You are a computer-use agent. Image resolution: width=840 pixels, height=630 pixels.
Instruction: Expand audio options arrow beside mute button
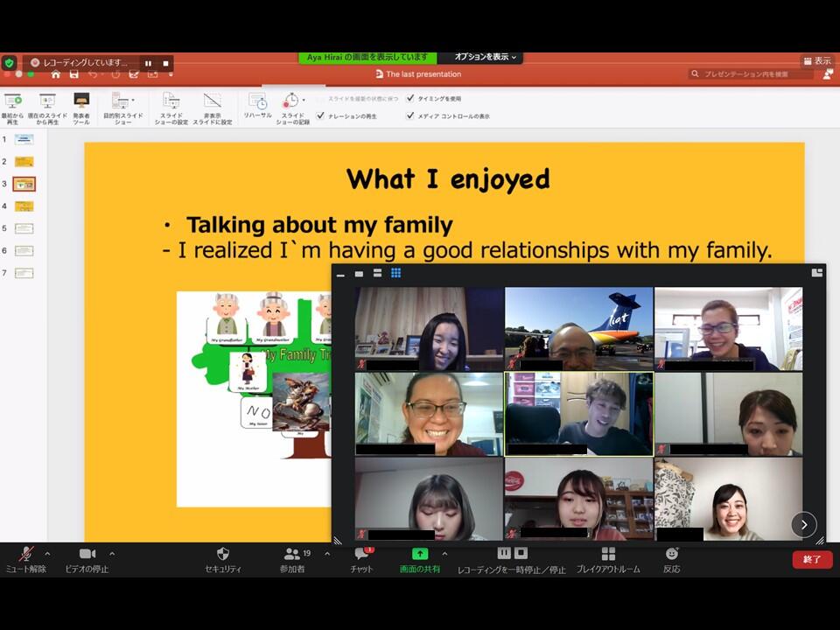click(47, 553)
